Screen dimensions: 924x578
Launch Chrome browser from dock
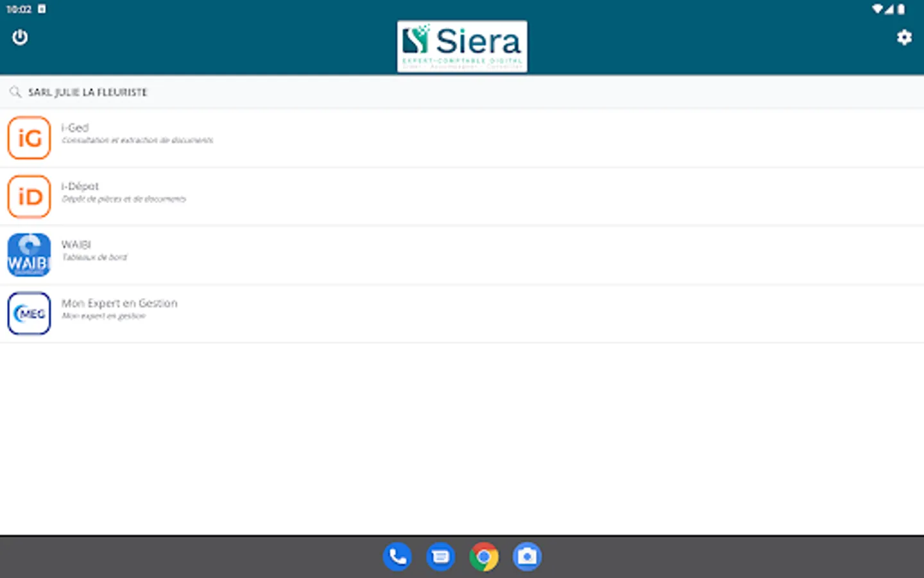(484, 557)
